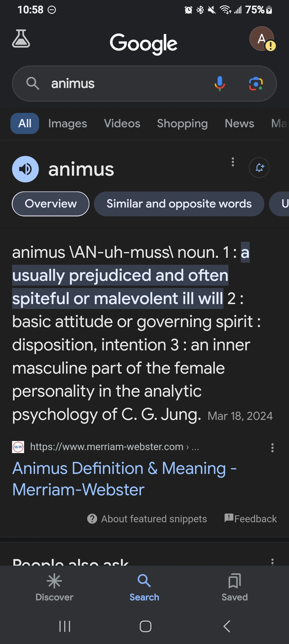Tap the bell notification icon beside animus
This screenshot has width=289, height=644.
coord(259,168)
